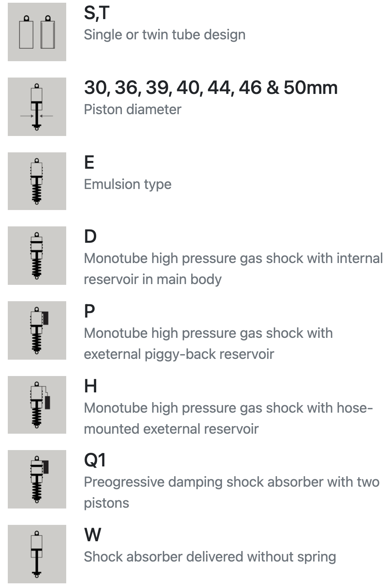Click "Shock absorber delivered without spring" text
Image resolution: width=391 pixels, height=588 pixels.
click(210, 557)
